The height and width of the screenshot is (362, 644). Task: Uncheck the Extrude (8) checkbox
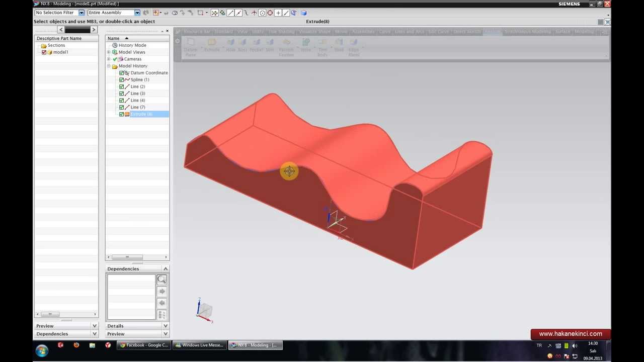pos(121,114)
